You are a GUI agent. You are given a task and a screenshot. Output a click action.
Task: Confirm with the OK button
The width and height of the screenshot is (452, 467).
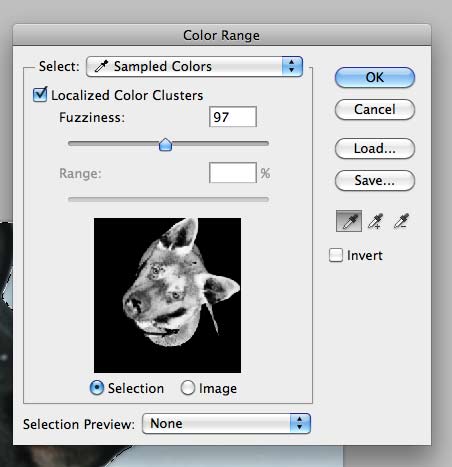point(375,77)
